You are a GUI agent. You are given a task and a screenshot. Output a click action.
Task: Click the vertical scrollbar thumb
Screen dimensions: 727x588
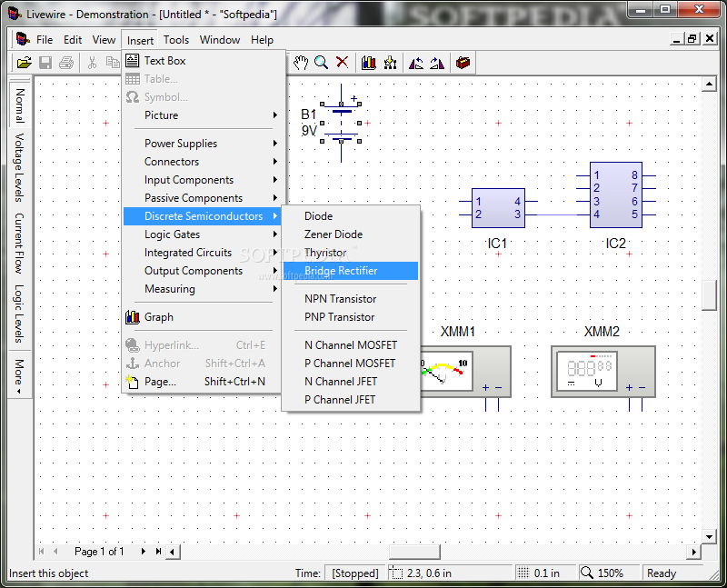click(x=709, y=295)
